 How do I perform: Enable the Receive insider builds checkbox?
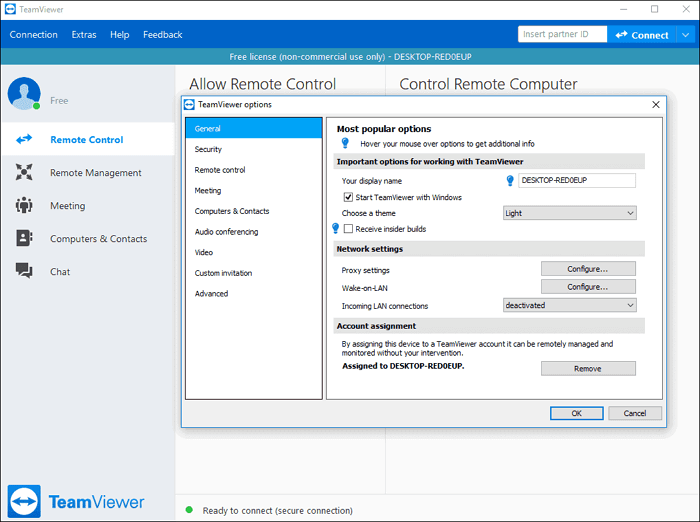pos(348,229)
